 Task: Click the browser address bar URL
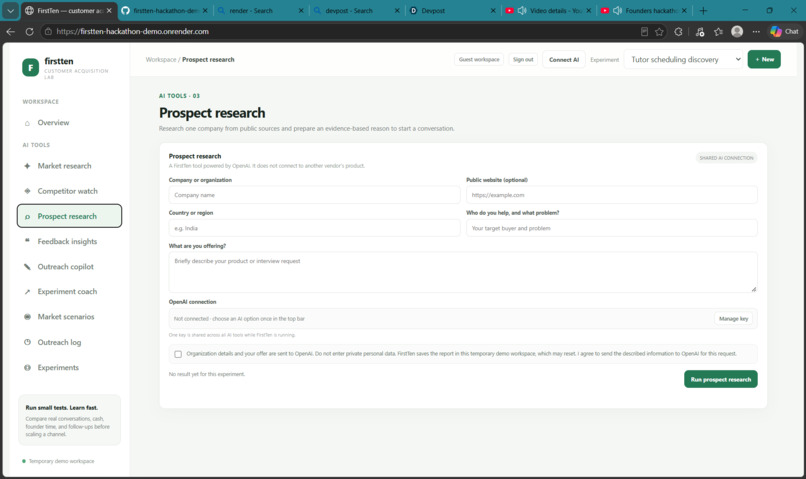point(133,31)
